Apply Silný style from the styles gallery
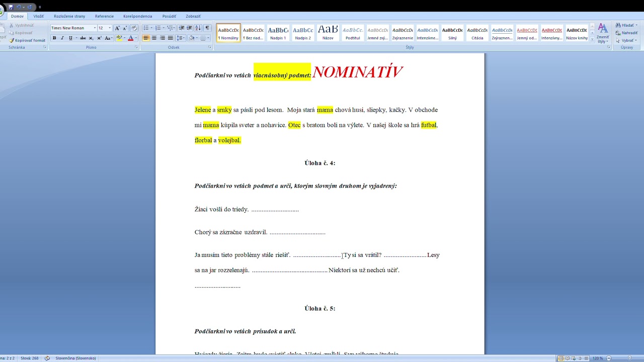 (x=452, y=33)
